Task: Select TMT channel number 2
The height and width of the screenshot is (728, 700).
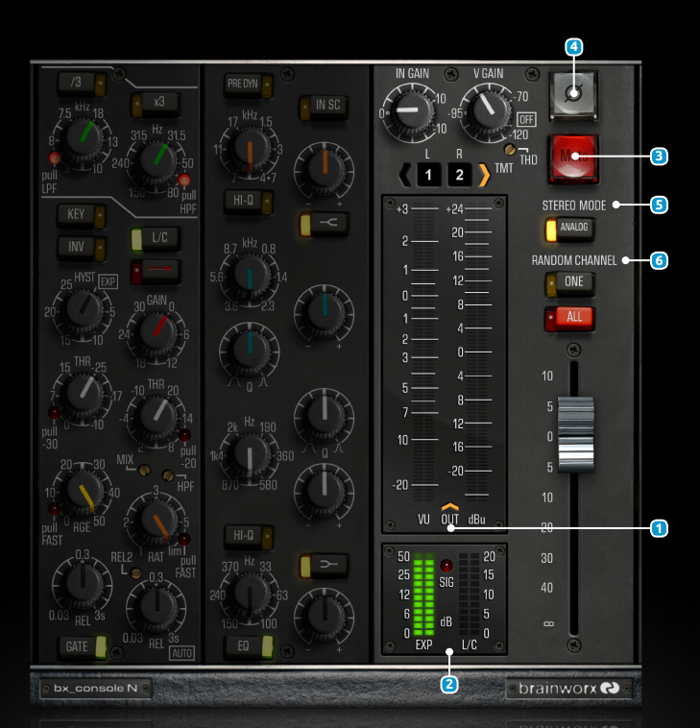Action: [x=459, y=175]
